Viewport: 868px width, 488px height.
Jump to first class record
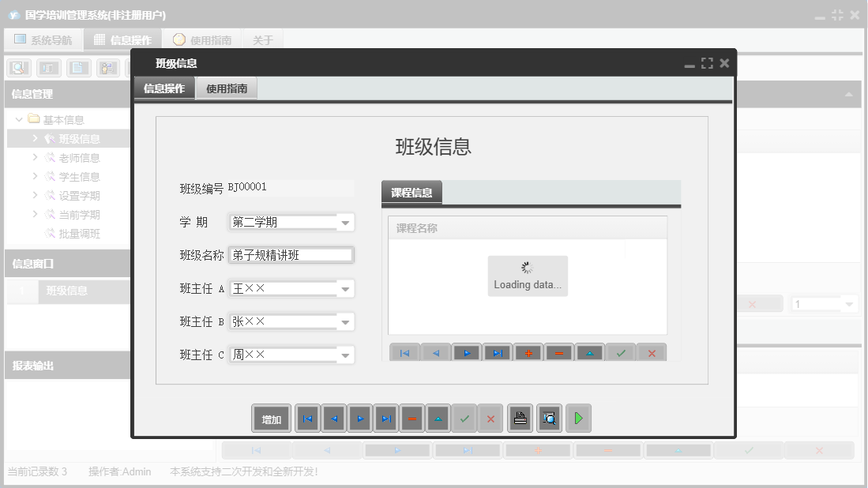[x=307, y=419]
